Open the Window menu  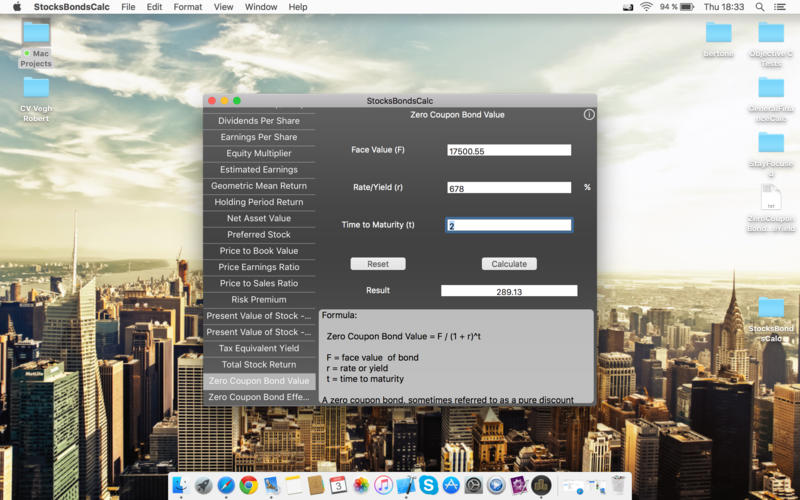tap(261, 7)
